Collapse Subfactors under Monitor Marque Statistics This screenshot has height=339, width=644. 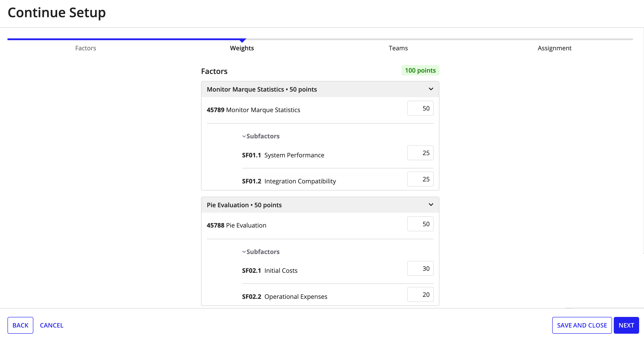pos(261,136)
